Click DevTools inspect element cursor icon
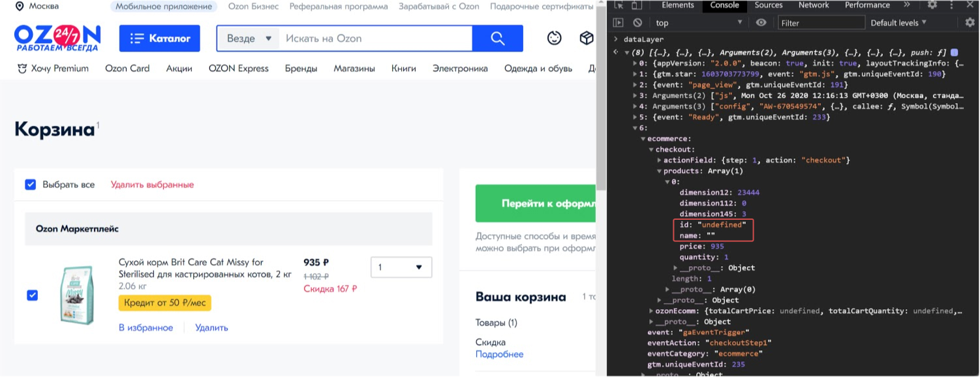 [x=618, y=5]
